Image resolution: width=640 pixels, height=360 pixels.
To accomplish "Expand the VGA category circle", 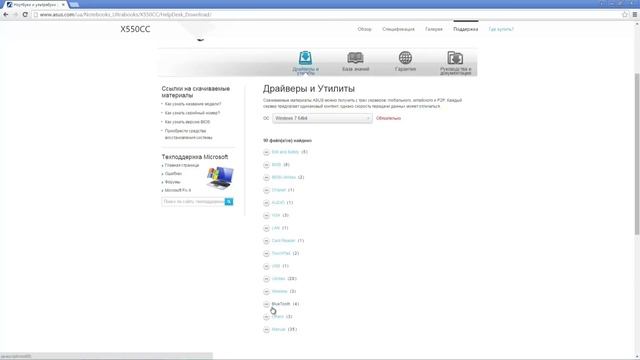I will [x=266, y=216].
